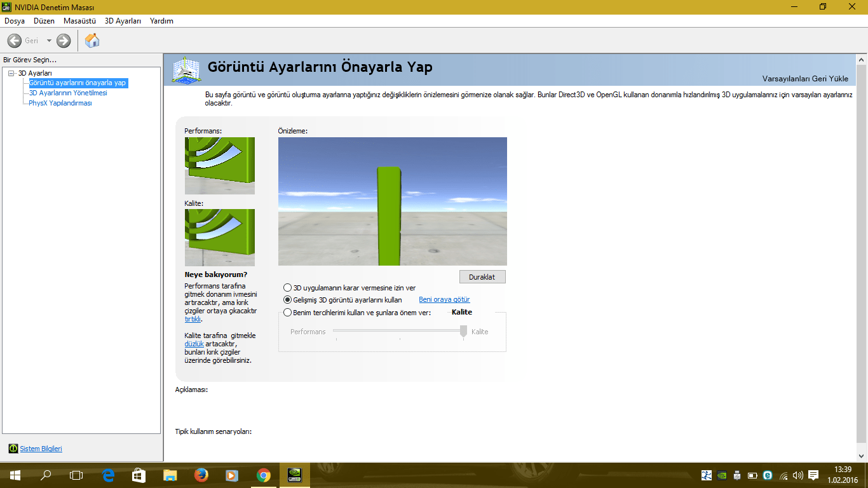Click the 'Bir Görev Seçin...' label

coord(30,60)
